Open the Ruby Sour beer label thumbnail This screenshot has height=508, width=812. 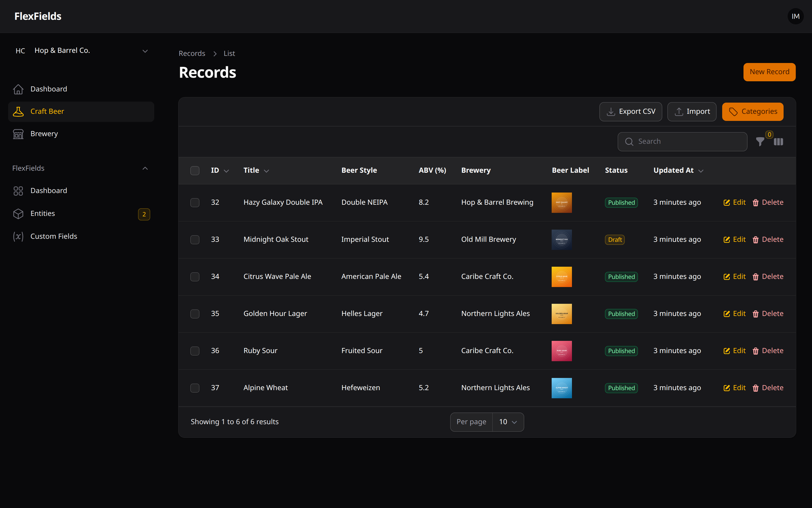(x=562, y=351)
